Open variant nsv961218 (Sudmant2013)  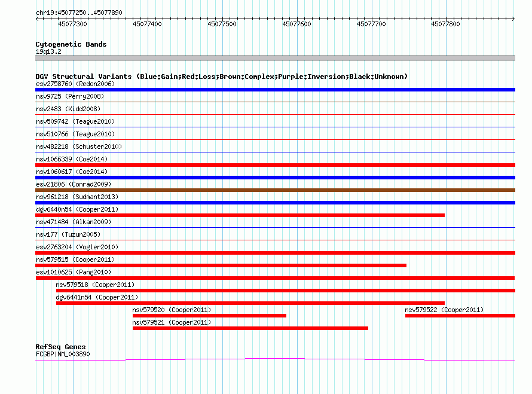click(77, 197)
